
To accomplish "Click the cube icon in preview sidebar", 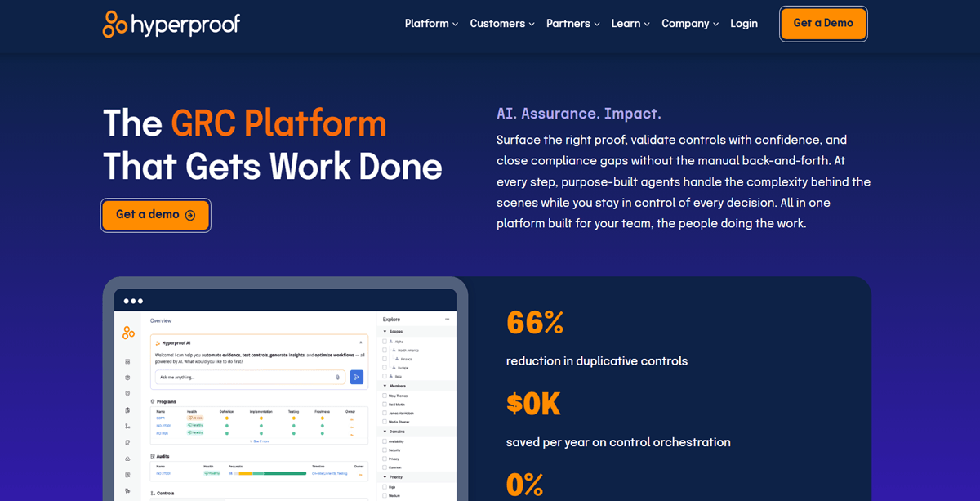I will [127, 378].
